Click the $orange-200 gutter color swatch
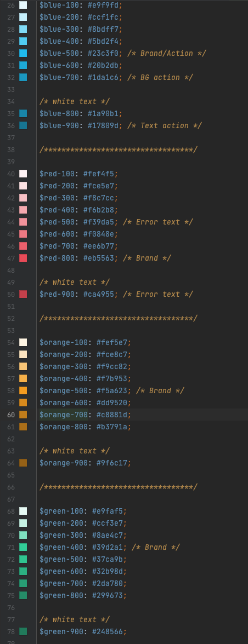 coord(23,354)
